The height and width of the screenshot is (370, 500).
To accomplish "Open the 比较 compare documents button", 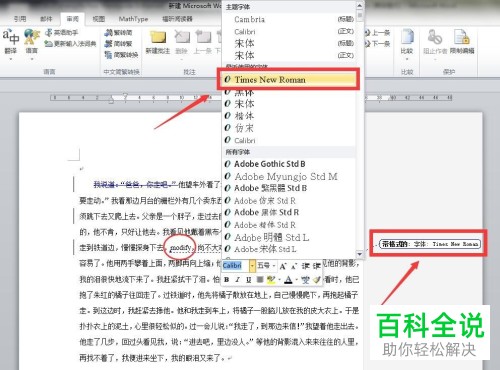I will tap(407, 43).
